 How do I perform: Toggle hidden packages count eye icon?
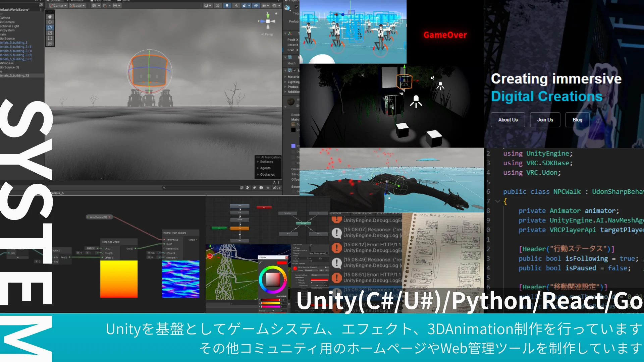[x=276, y=188]
